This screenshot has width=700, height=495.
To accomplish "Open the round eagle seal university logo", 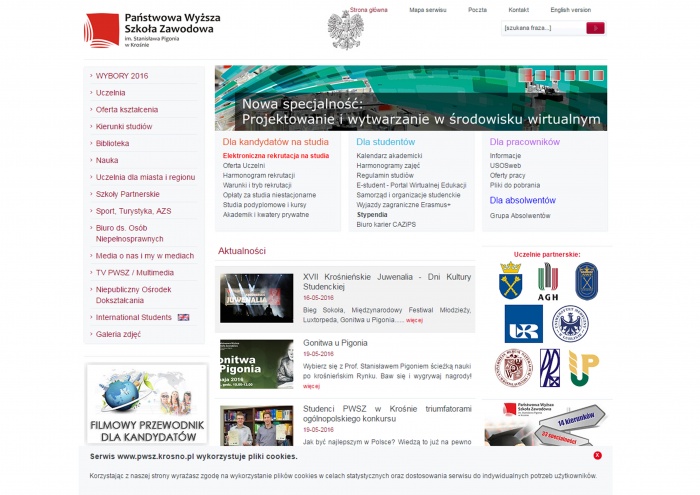I will (x=570, y=324).
